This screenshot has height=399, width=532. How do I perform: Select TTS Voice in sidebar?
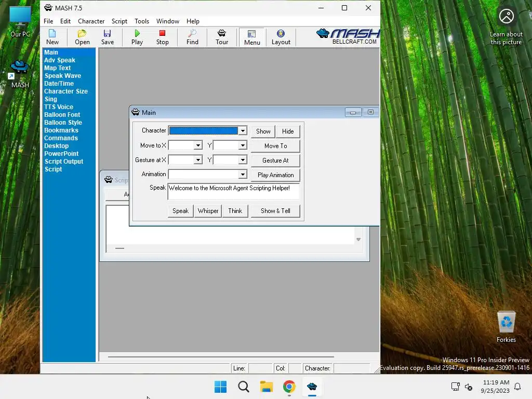point(58,107)
